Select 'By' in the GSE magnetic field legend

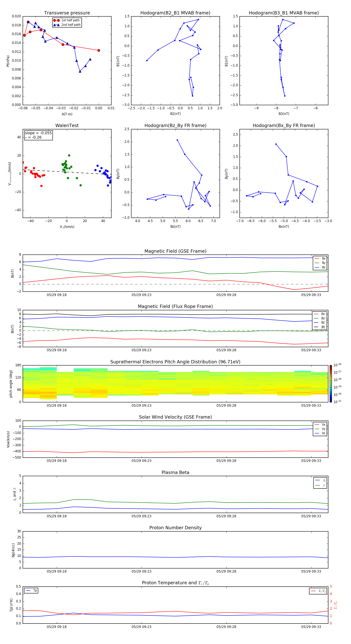tap(320, 263)
